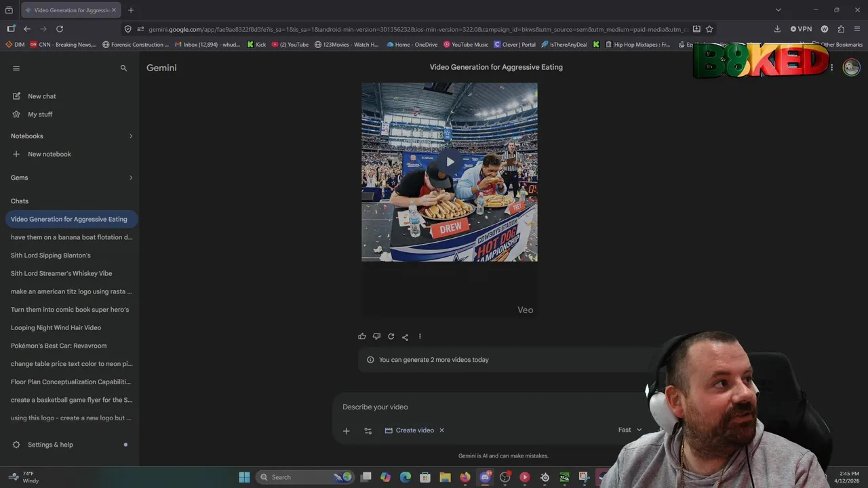Open Microsoft Edge from the taskbar
The image size is (868, 488).
(406, 477)
